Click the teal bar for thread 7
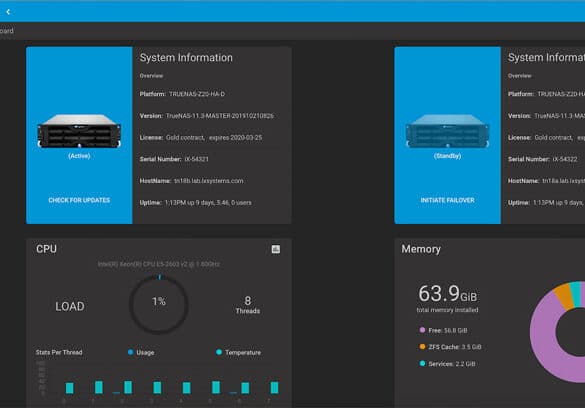Viewport: 585px width, 408px height. [274, 387]
